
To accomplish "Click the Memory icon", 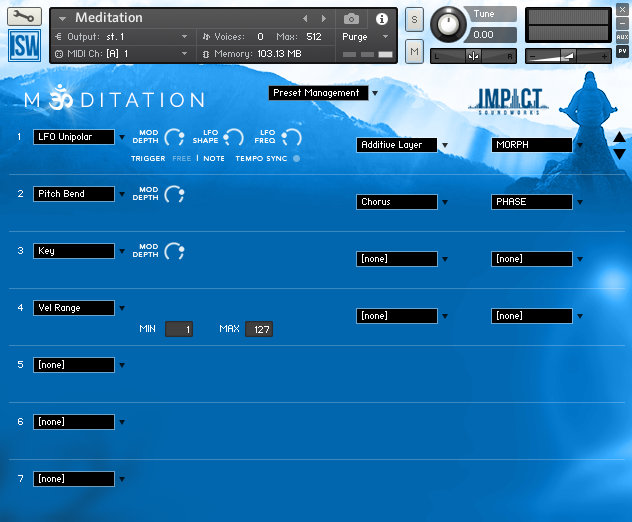I will (x=206, y=54).
